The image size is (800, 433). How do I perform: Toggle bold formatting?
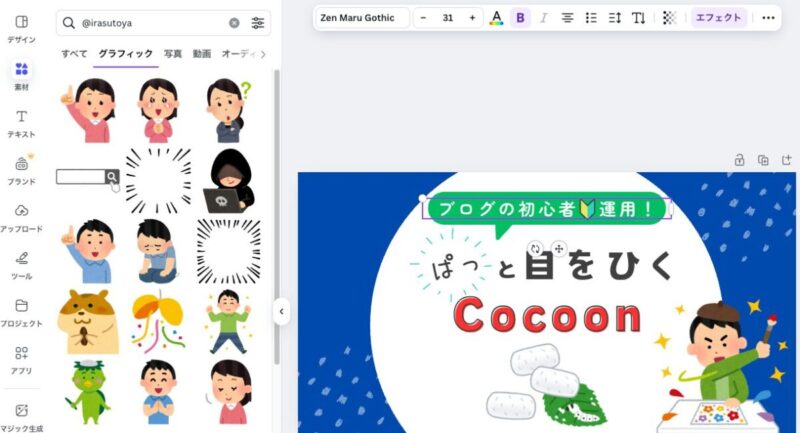(520, 18)
